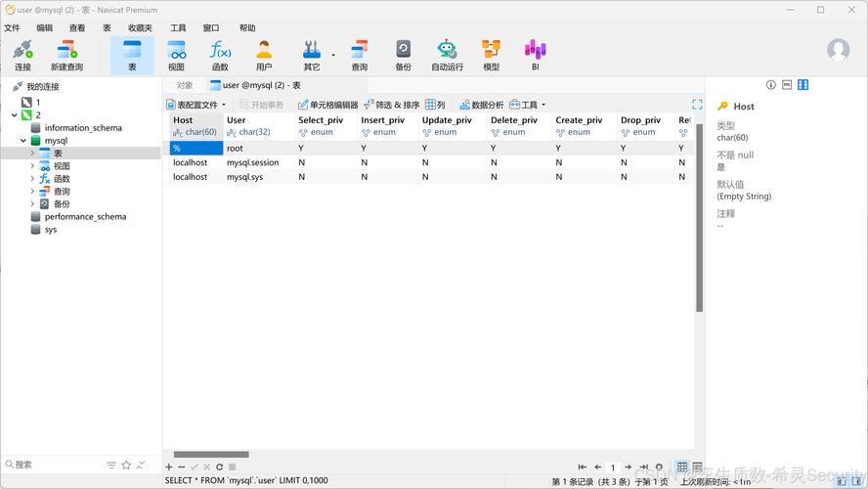The image size is (868, 489).
Task: Click the sidebar search field
Action: [53, 465]
